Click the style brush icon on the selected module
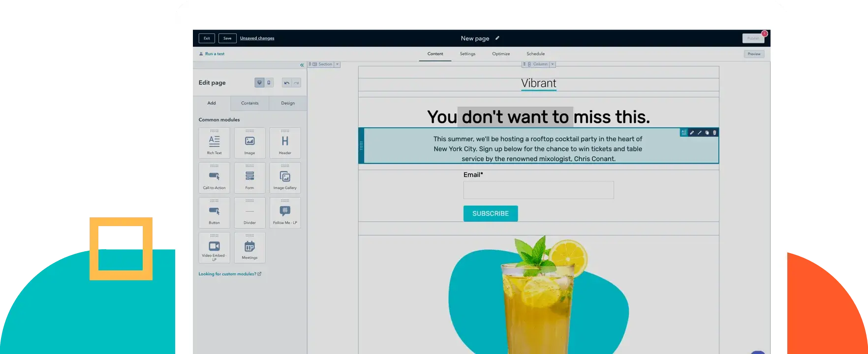This screenshot has height=354, width=868. point(699,132)
